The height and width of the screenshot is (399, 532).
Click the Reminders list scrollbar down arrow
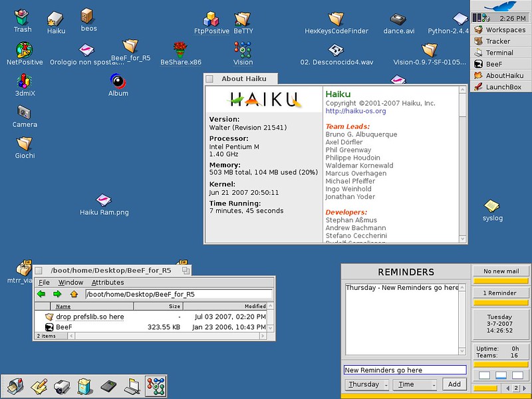coord(462,351)
